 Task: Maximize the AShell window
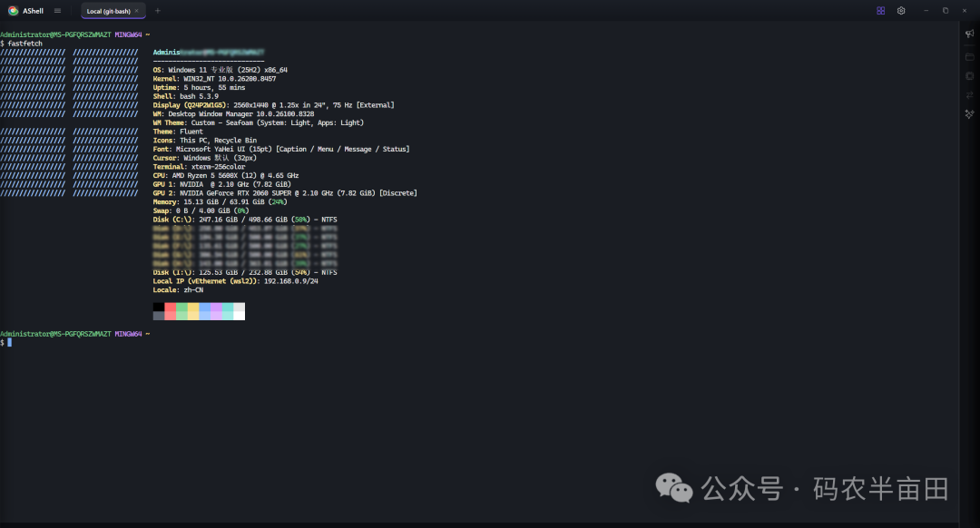pos(945,11)
